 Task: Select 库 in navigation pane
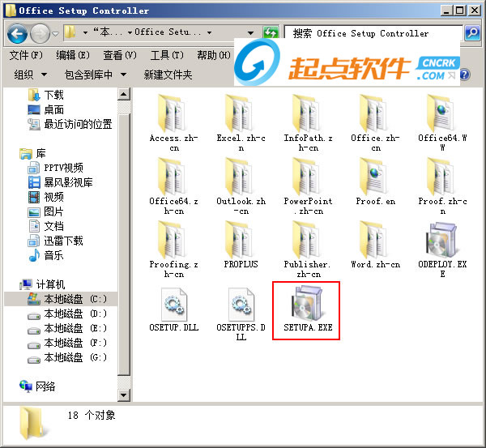[32, 153]
